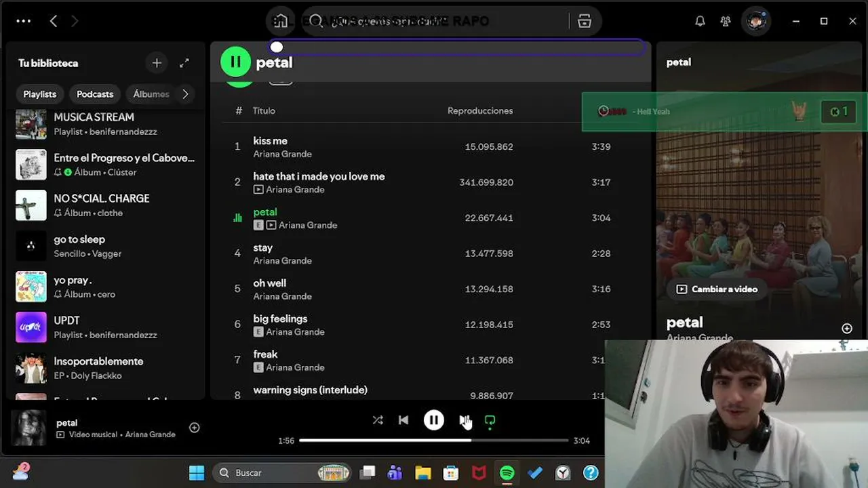Open Microsoft Store from the taskbar

(451, 472)
